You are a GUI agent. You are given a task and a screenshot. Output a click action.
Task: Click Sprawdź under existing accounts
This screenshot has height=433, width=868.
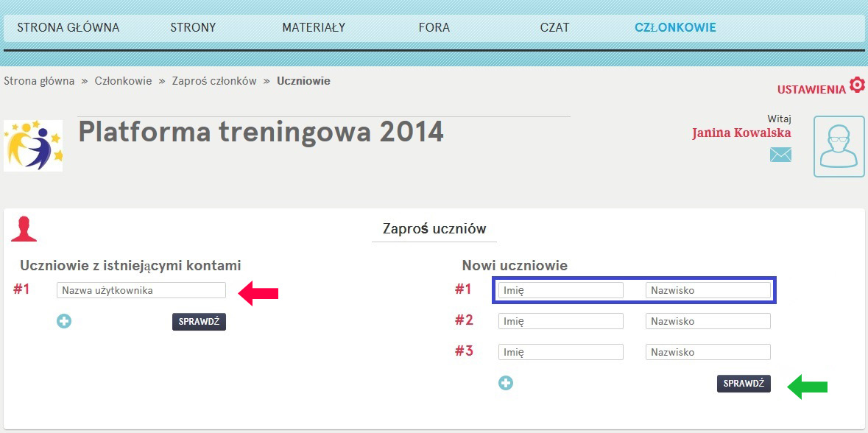[199, 322]
